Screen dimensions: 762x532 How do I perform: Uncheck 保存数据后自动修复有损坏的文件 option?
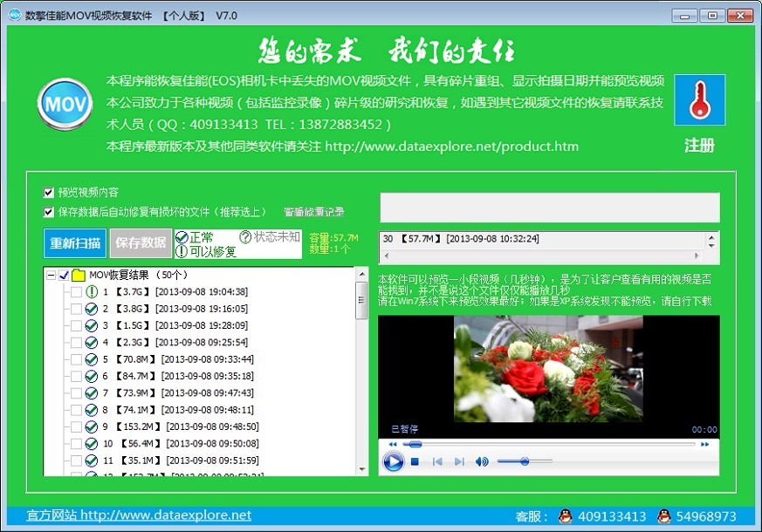click(49, 211)
